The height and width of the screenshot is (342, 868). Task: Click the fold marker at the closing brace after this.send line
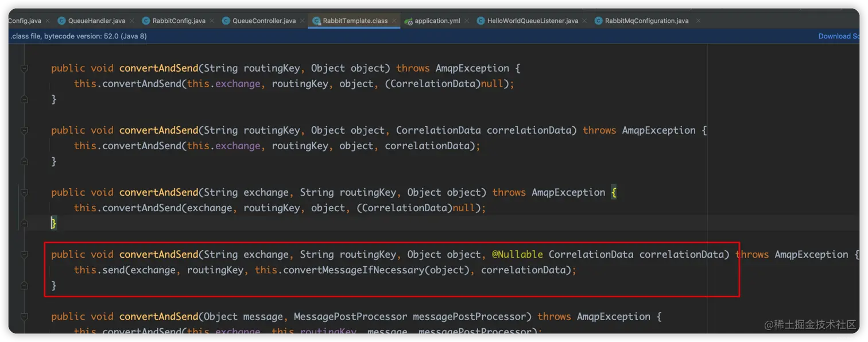point(24,285)
